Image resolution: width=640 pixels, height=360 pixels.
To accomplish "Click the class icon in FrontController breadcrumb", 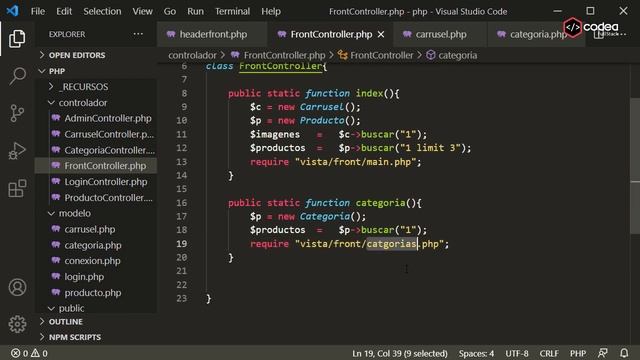I will 343,55.
